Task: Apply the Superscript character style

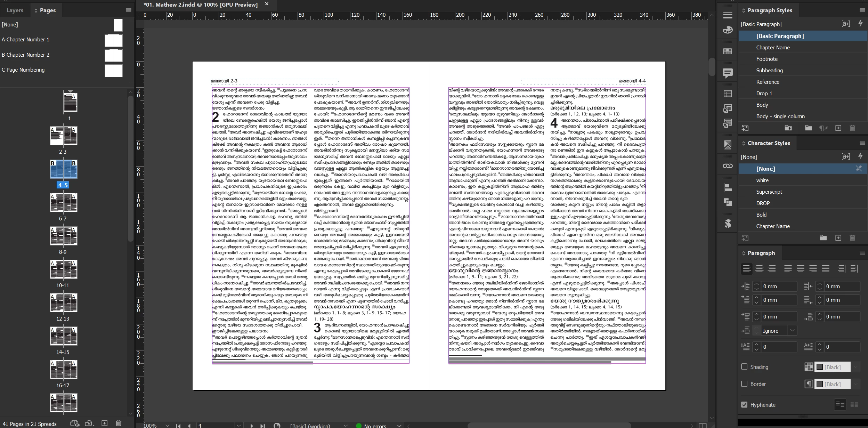Action: coord(769,192)
